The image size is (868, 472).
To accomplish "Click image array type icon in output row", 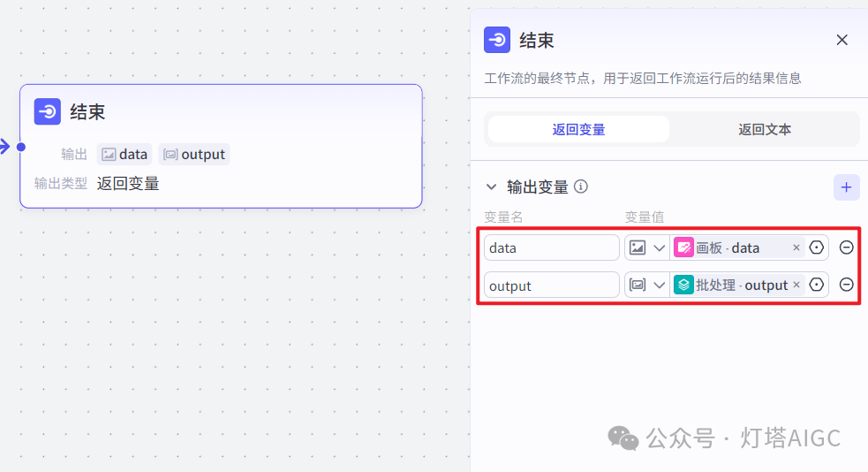I will pos(638,285).
